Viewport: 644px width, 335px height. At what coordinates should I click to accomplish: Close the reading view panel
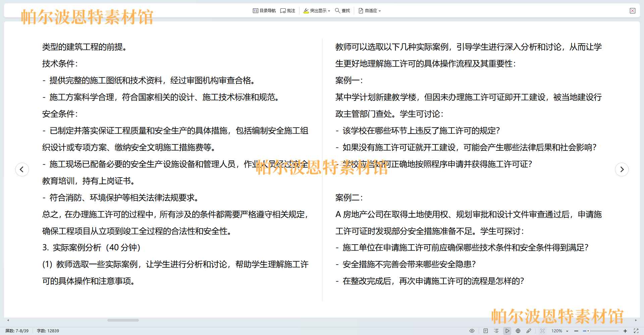[x=633, y=11]
